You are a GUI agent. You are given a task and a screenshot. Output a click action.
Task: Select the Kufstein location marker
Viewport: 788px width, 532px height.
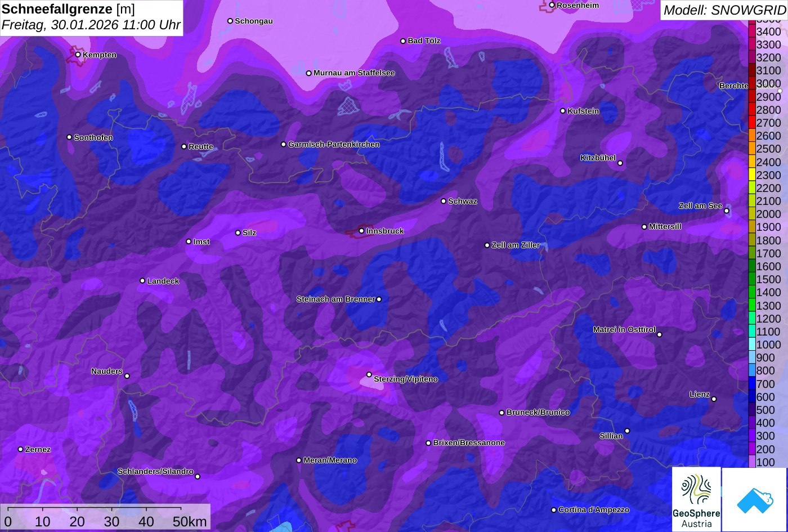(x=563, y=111)
